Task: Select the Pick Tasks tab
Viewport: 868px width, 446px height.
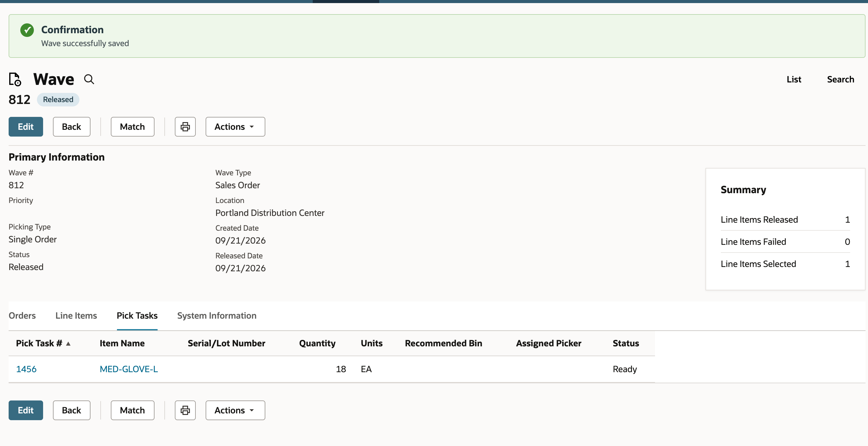Action: coord(137,315)
